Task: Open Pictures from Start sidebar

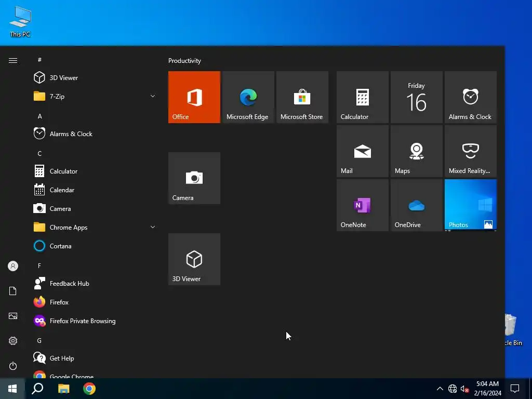Action: point(13,316)
